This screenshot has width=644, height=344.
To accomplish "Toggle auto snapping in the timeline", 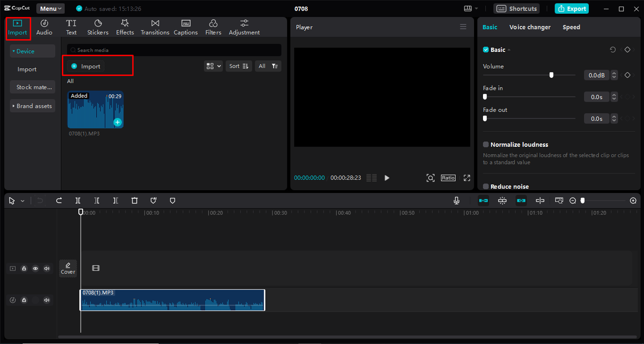I will point(502,201).
